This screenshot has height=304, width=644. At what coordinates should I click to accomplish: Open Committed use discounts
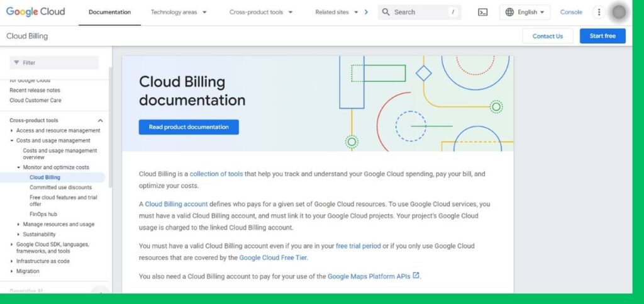pos(61,188)
